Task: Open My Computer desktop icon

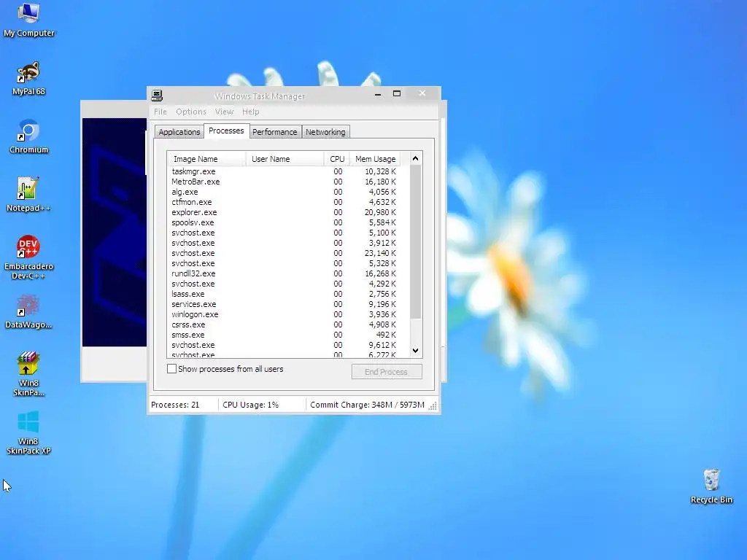Action: tap(28, 20)
